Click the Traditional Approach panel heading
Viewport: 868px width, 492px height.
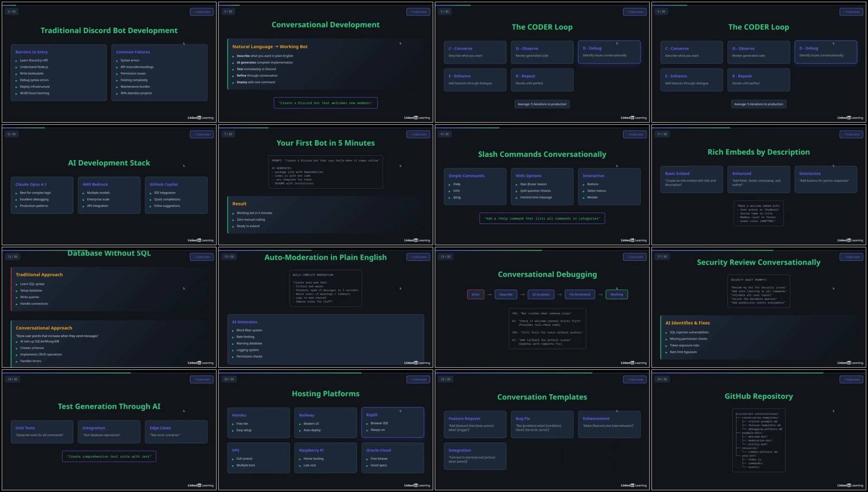click(39, 275)
